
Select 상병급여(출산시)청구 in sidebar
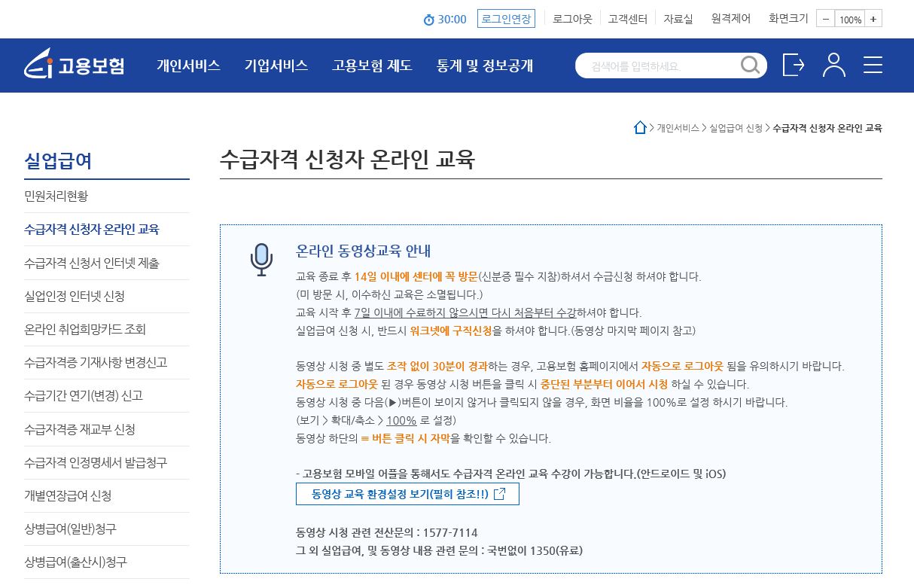(x=106, y=562)
